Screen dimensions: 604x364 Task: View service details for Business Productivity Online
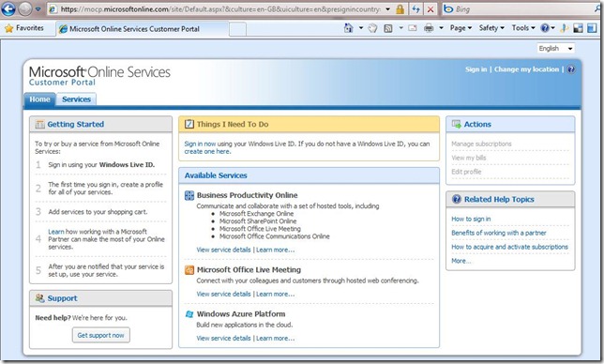tap(223, 250)
